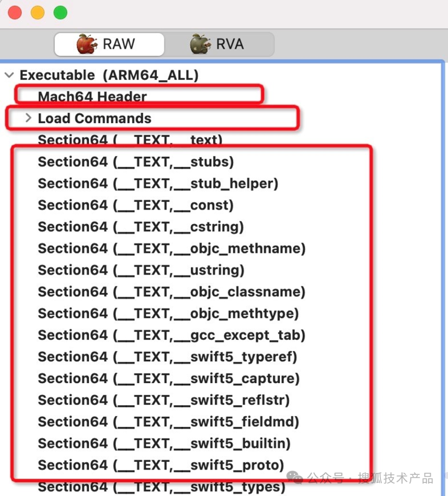Switch to the RVA tab

point(219,44)
